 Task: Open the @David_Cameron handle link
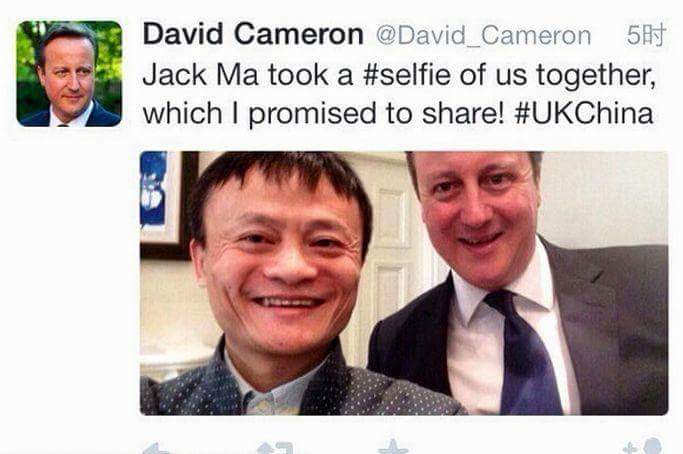[483, 36]
